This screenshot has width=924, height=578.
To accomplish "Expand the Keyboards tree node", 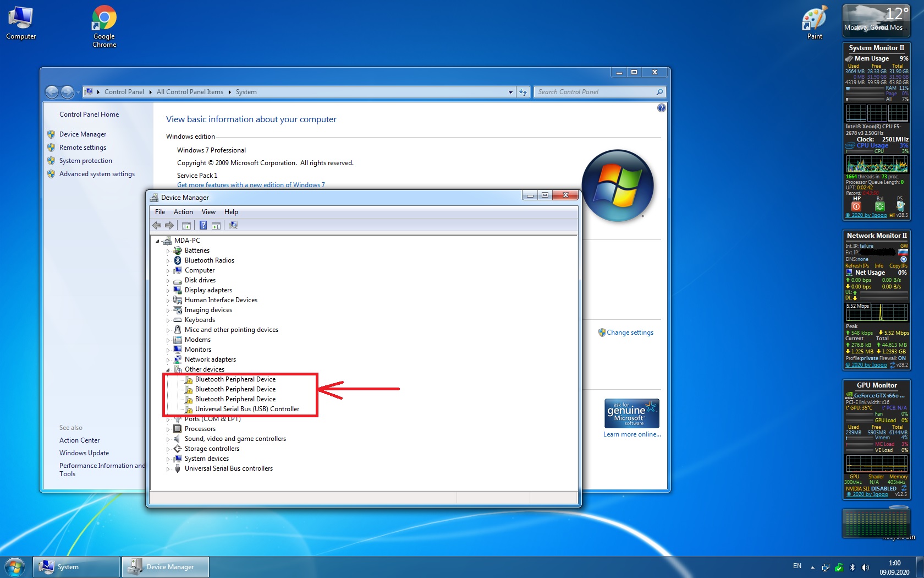I will (168, 320).
